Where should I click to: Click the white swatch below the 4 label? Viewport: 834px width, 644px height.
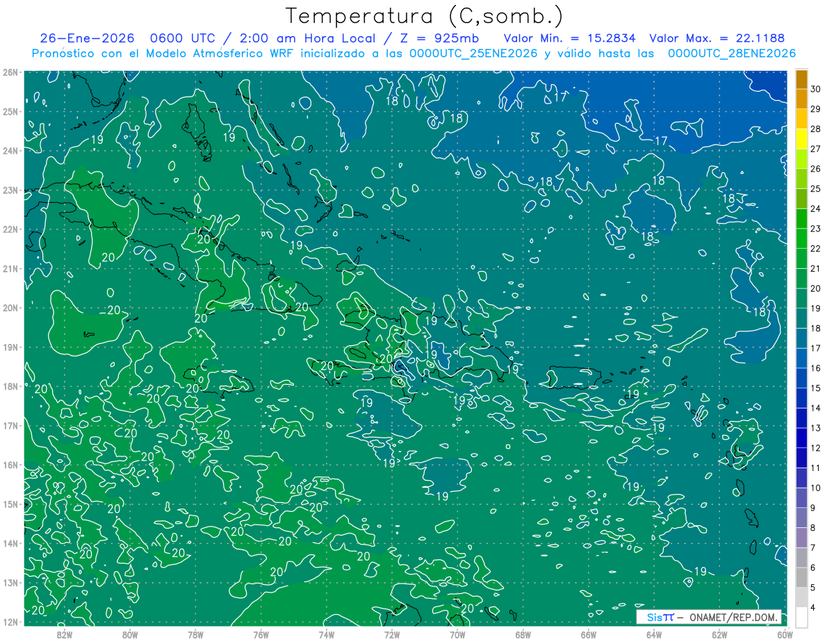pyautogui.click(x=802, y=618)
